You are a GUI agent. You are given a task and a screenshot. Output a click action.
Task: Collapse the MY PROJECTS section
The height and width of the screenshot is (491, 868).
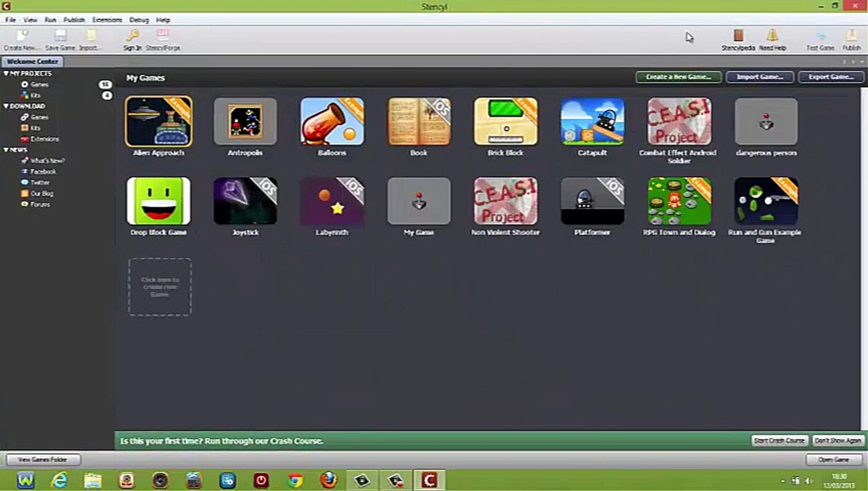coord(7,74)
